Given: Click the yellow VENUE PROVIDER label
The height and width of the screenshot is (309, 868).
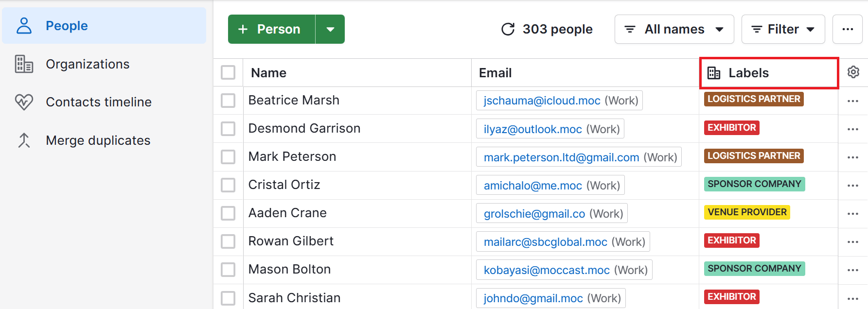Looking at the screenshot, I should (x=747, y=212).
